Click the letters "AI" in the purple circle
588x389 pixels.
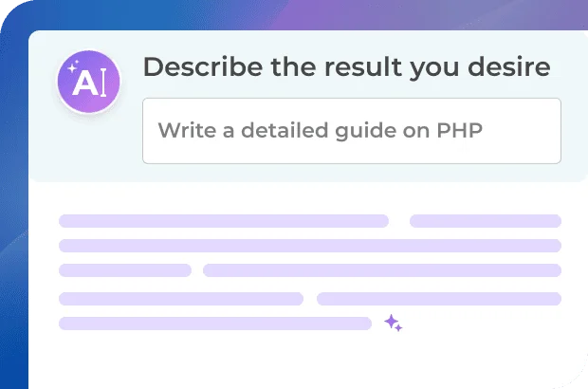(x=86, y=83)
